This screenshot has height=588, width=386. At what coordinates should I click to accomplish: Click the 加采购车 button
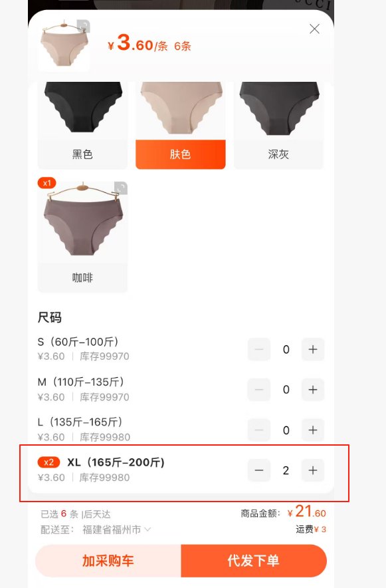(108, 561)
